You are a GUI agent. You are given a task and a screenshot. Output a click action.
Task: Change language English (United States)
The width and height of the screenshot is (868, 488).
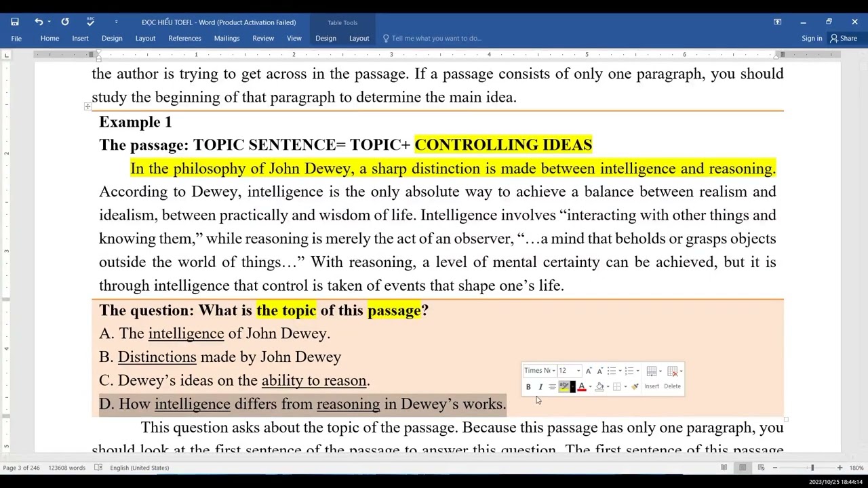point(139,468)
